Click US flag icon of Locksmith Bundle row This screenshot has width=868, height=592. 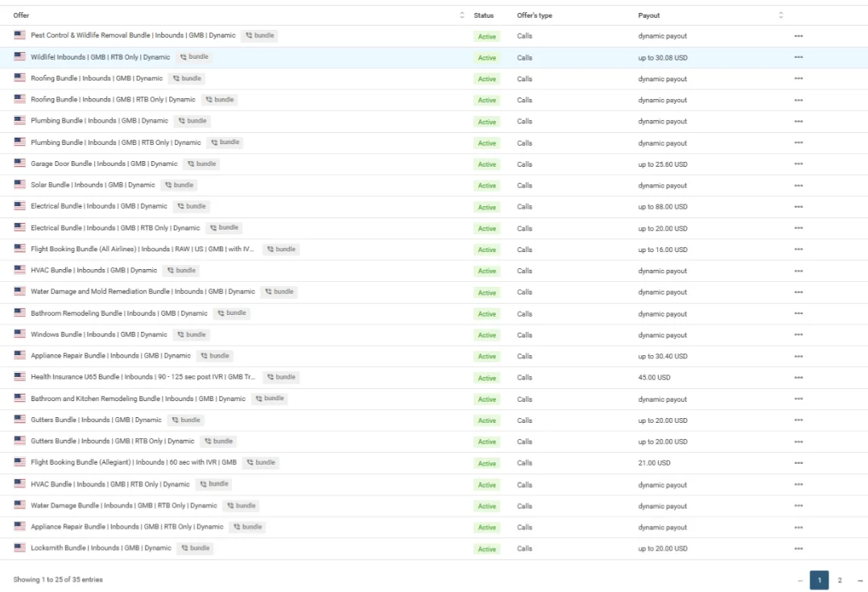click(20, 548)
